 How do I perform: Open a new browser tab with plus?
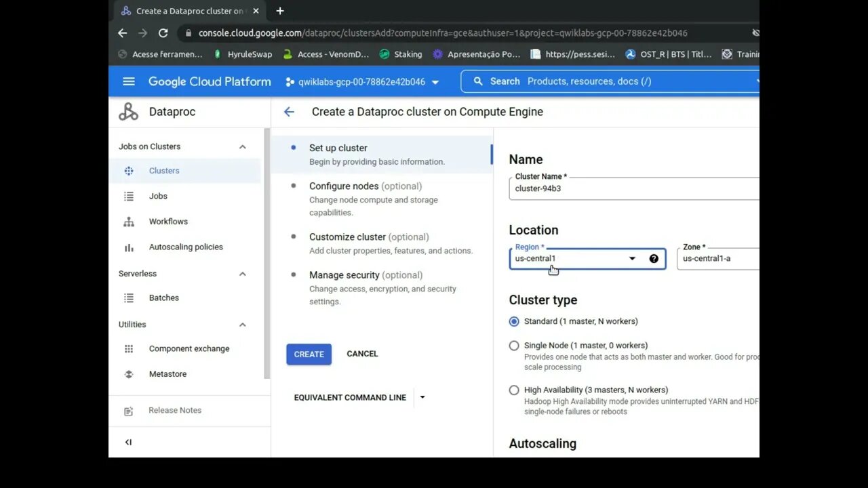point(280,11)
